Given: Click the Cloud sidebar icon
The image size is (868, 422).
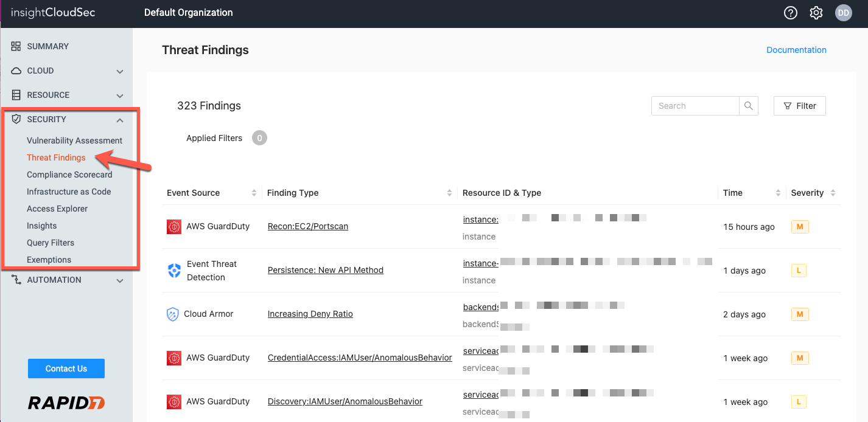Looking at the screenshot, I should [16, 71].
